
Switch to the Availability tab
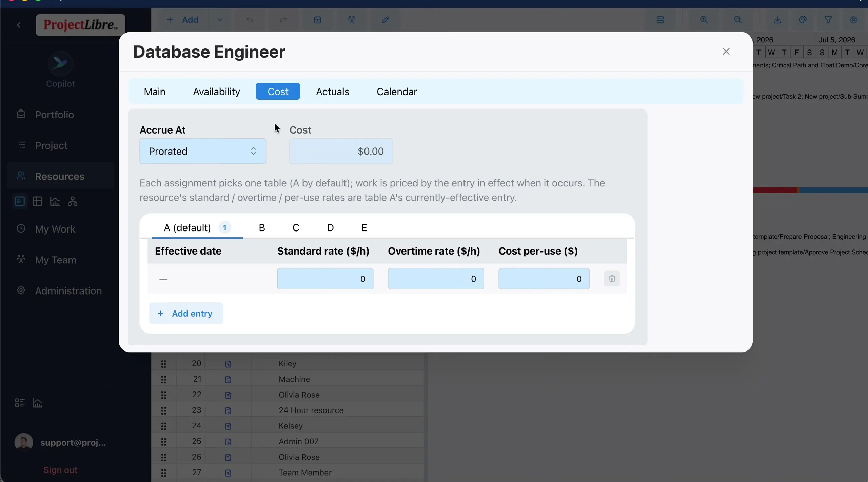point(216,92)
